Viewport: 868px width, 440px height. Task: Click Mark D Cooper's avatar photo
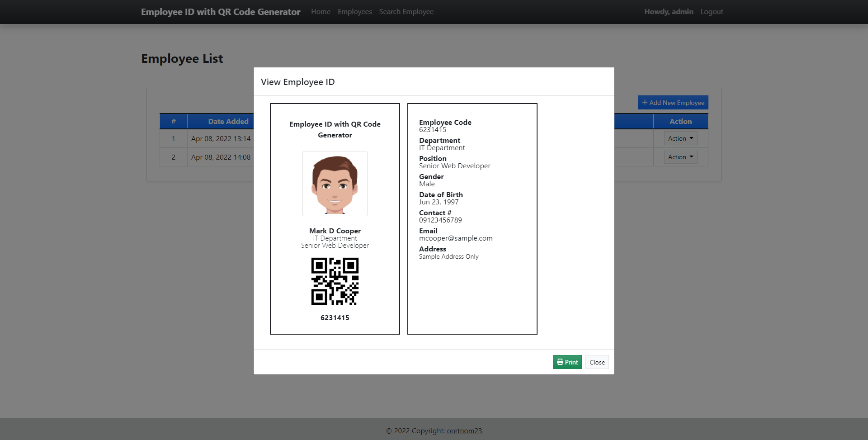335,184
